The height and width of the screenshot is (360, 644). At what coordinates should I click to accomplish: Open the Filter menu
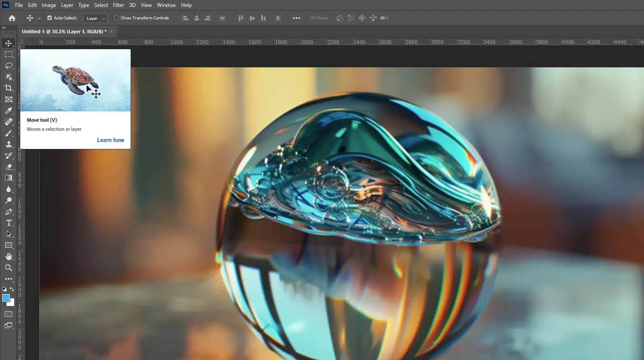119,5
